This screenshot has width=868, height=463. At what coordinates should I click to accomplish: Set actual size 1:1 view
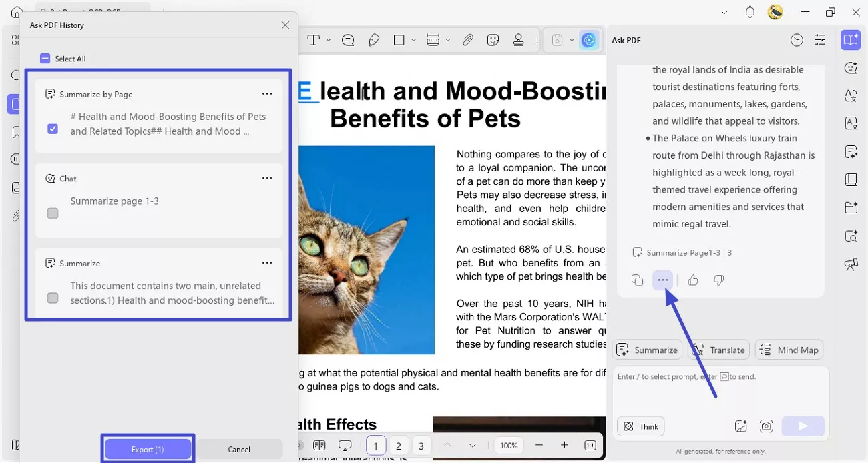590,445
